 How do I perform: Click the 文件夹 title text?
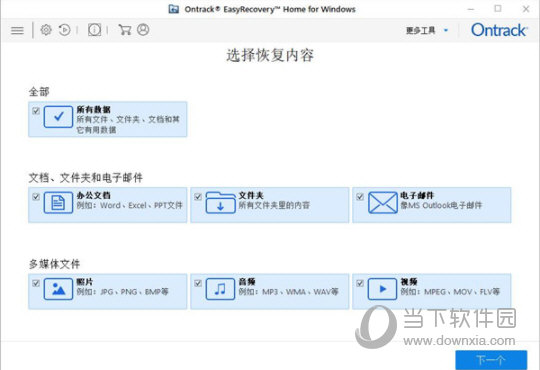(251, 195)
